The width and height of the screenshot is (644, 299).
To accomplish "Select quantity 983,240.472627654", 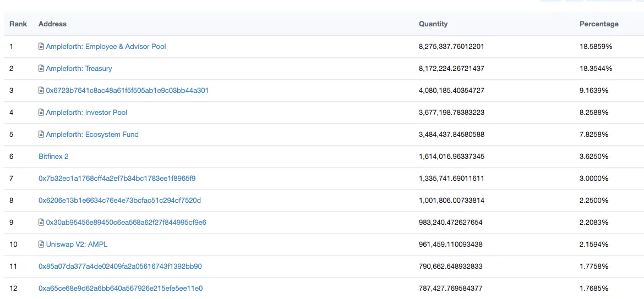I will click(x=451, y=222).
